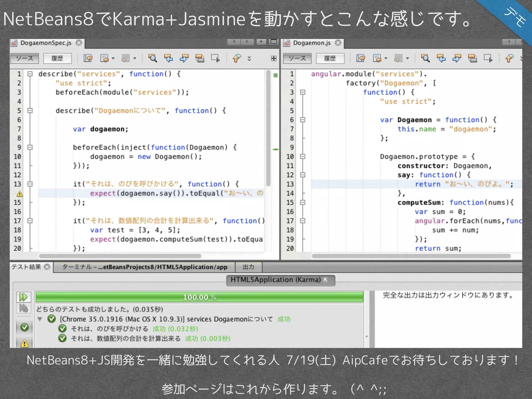This screenshot has width=532, height=399.
Task: Collapse code fold at line 13 in DogaemonSpec.js
Action: (30, 184)
